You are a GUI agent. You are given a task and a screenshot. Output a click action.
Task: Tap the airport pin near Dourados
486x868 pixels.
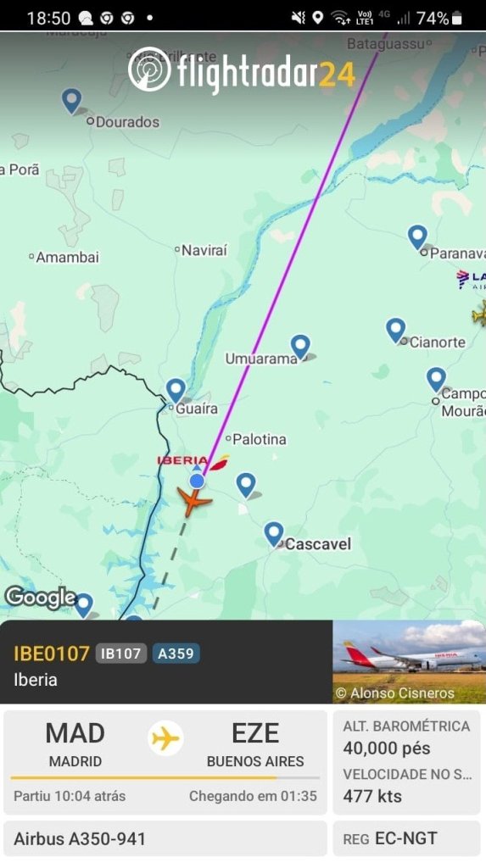coord(71,102)
